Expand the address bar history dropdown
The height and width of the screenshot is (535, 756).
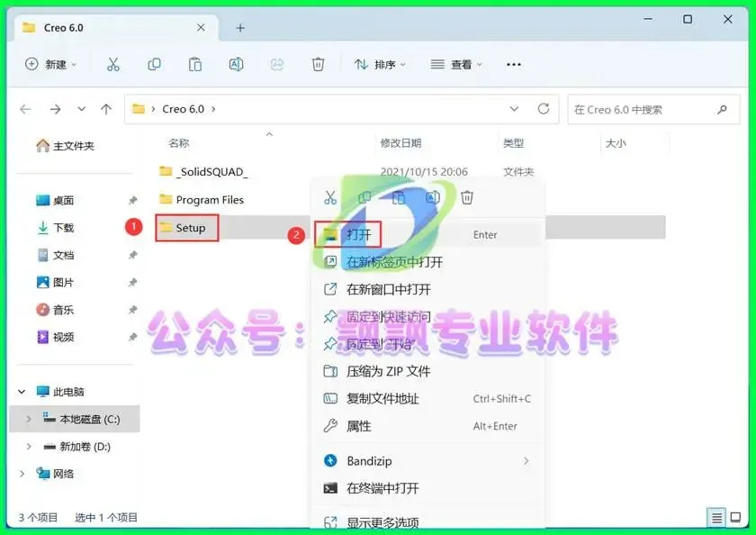514,109
